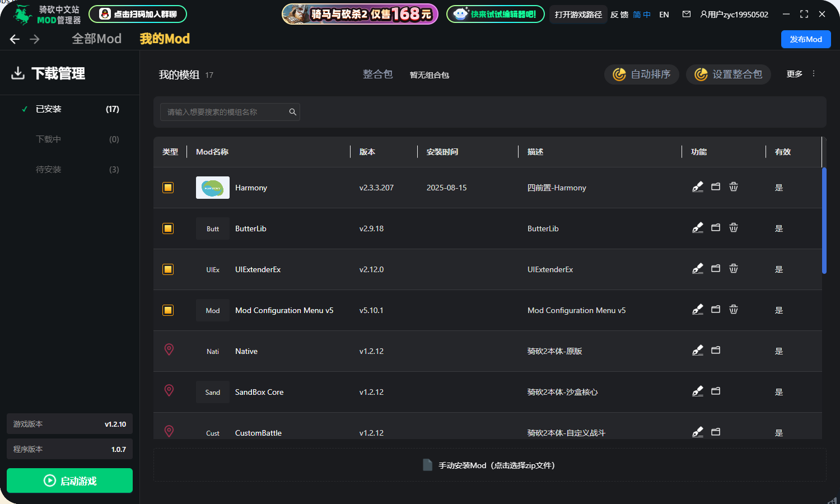Click the 发布Mod button
The width and height of the screenshot is (840, 504).
[x=806, y=39]
